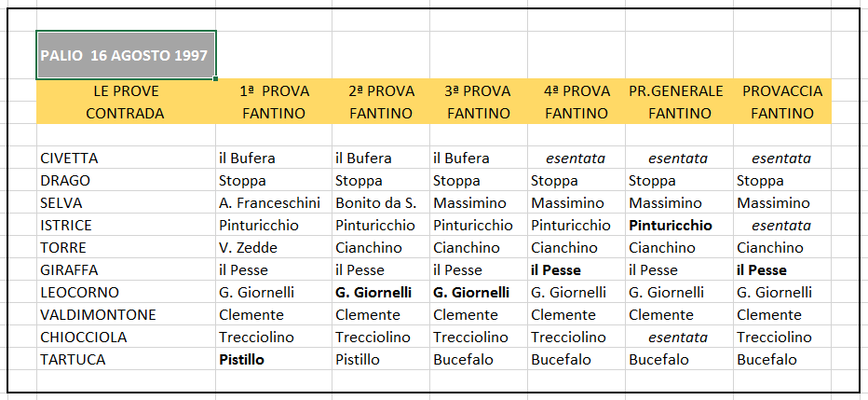The image size is (868, 400).
Task: Click the esentata cell in ISTRICE row
Action: click(x=782, y=226)
